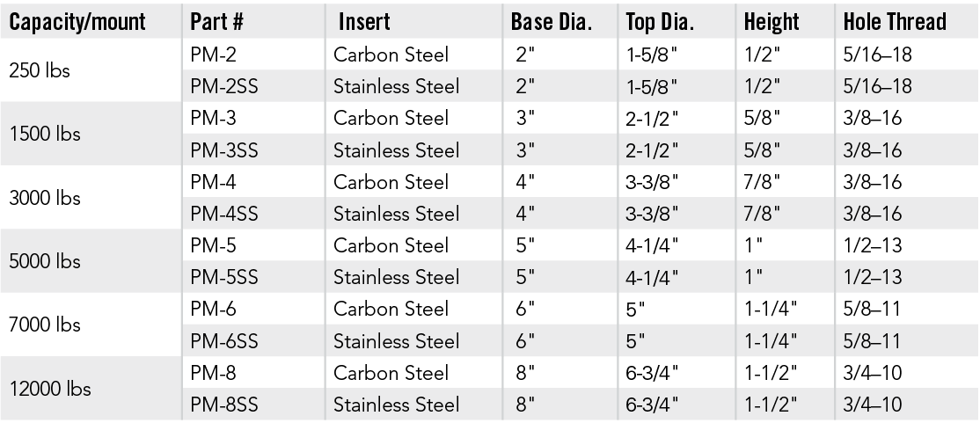Click the Carbon Steel insert for PM-6
Viewport: 980px width, 445px height.
point(391,309)
